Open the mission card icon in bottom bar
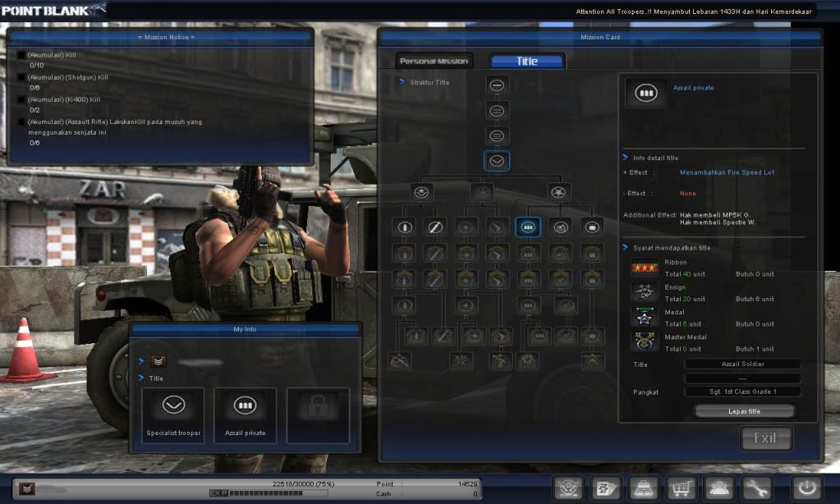The width and height of the screenshot is (840, 504). click(606, 488)
